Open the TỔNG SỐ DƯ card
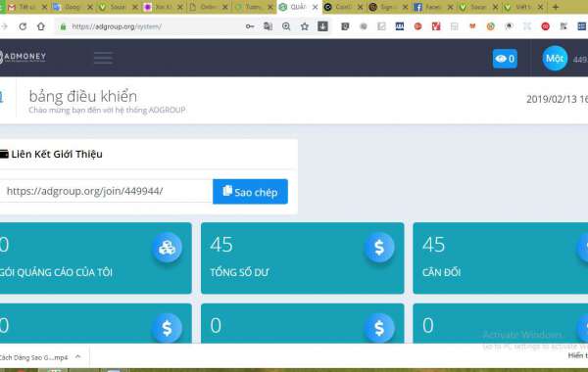Image resolution: width=588 pixels, height=372 pixels. point(302,258)
